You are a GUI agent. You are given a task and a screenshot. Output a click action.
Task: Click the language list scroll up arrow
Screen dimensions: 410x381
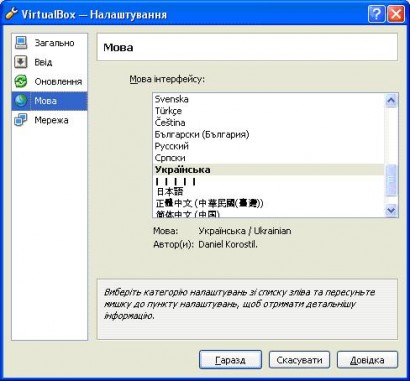391,100
